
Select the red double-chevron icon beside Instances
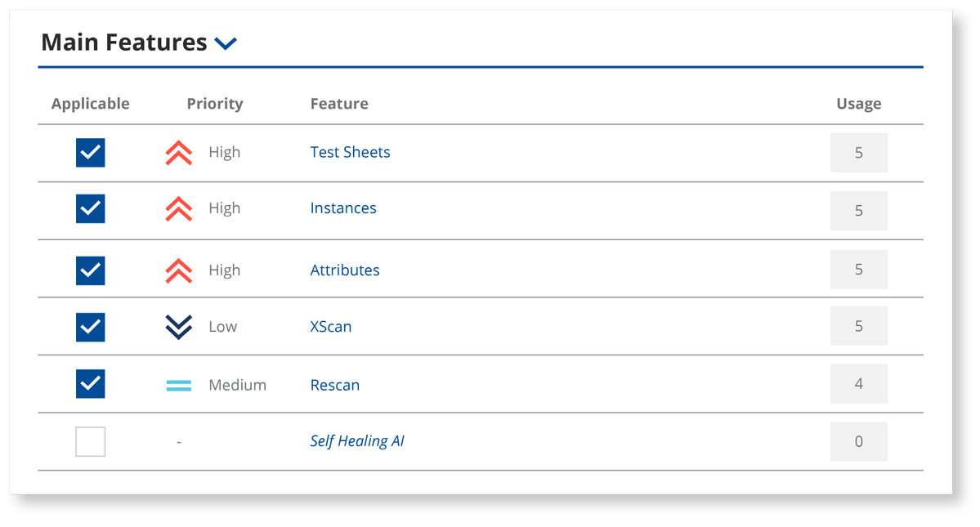pyautogui.click(x=177, y=208)
